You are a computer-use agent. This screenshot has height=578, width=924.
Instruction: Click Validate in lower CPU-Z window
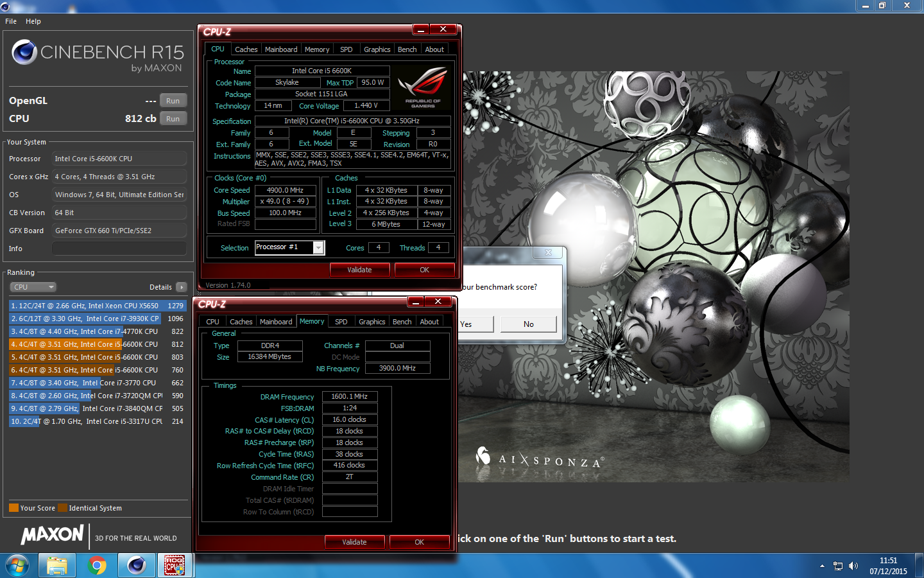point(354,542)
